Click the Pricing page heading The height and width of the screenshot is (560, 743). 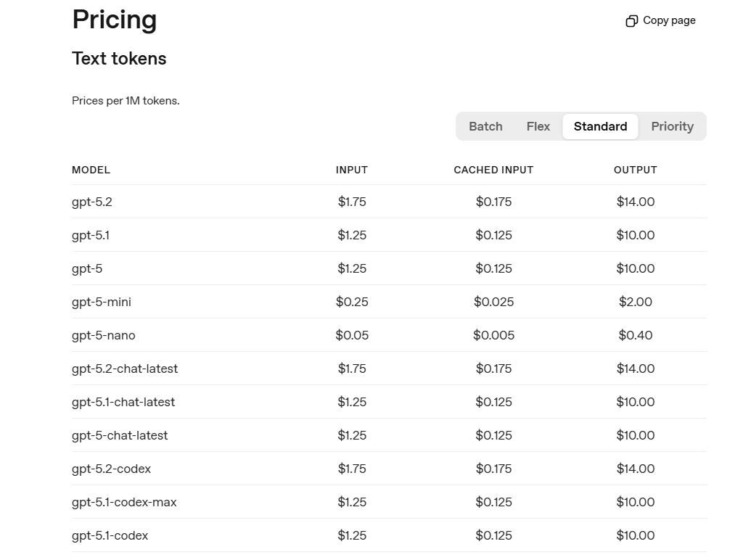[115, 20]
